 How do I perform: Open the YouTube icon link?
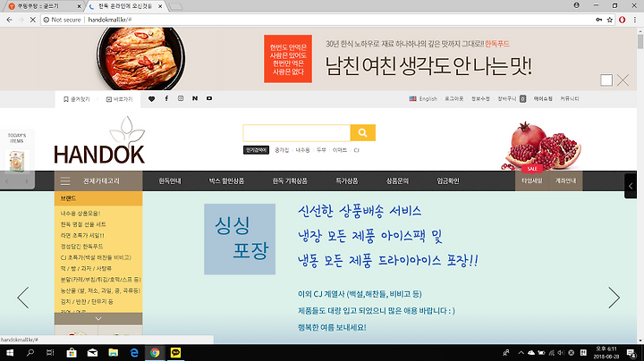(x=209, y=98)
